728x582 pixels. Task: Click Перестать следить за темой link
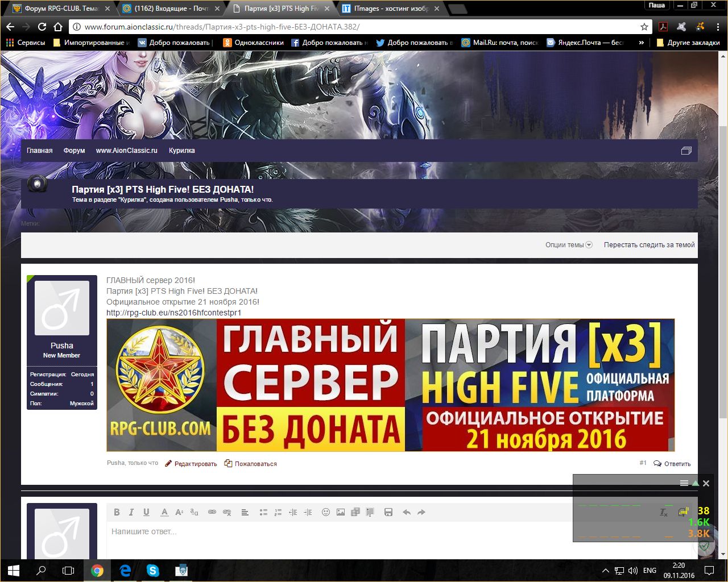tap(650, 245)
